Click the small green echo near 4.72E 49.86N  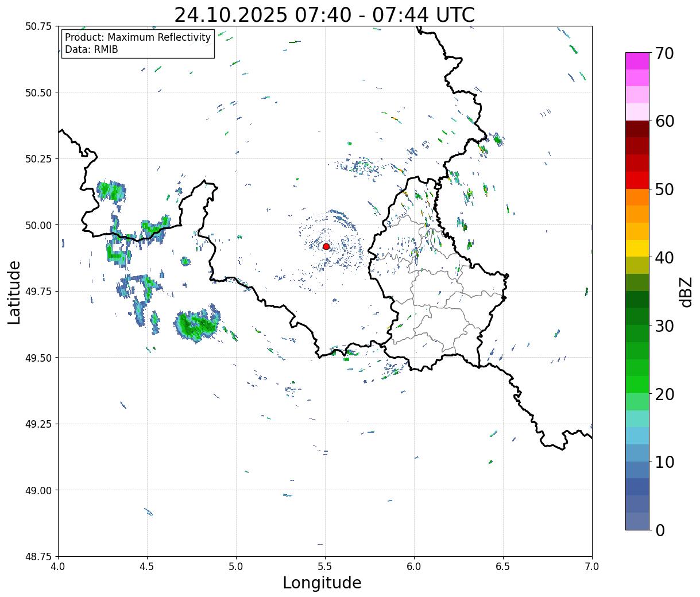[185, 261]
